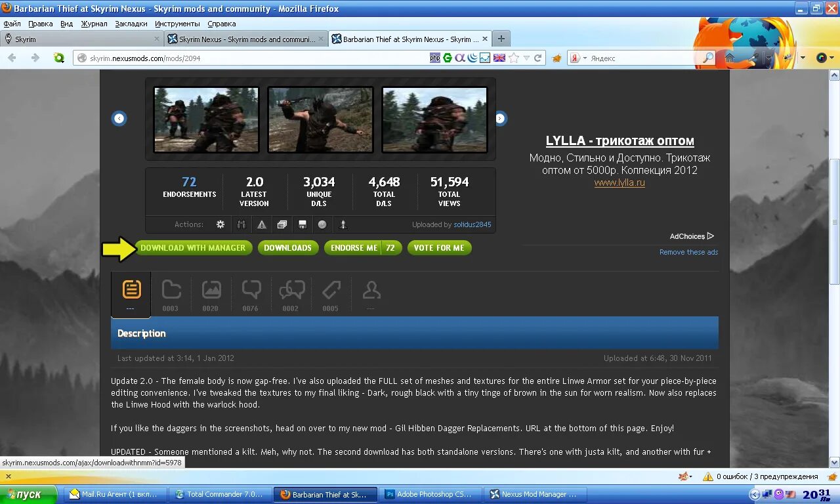The height and width of the screenshot is (504, 840).
Task: Click the round grey disc icon in Actions
Action: pyautogui.click(x=322, y=224)
